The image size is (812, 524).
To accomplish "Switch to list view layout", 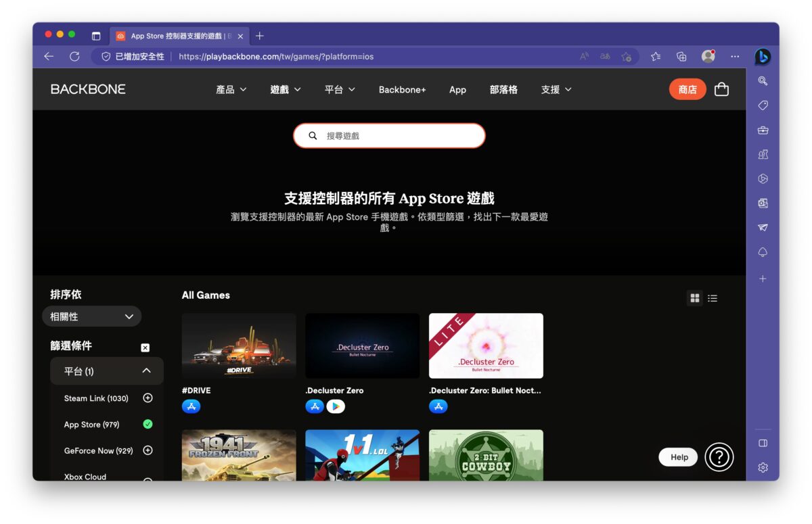I will coord(713,297).
